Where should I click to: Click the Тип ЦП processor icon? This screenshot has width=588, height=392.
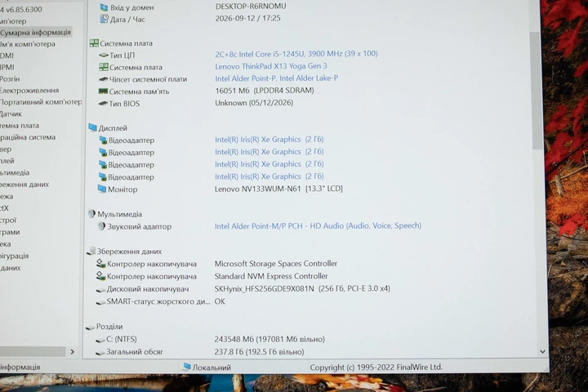104,56
